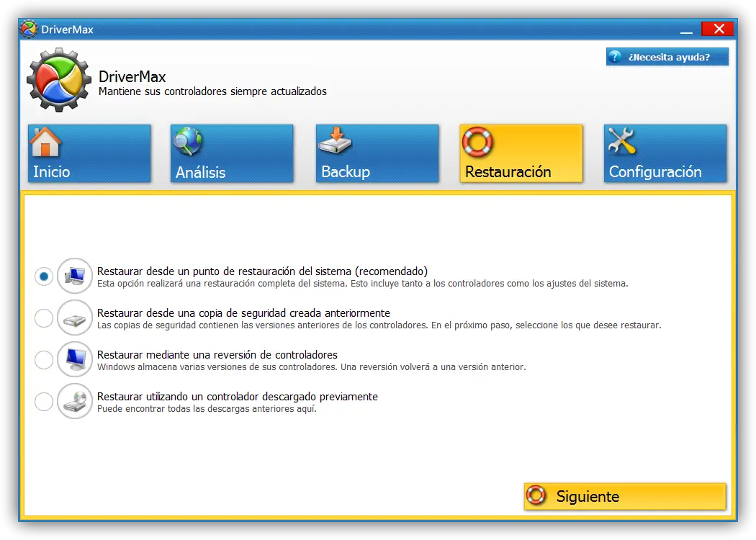Viewport: 756px width, 540px height.
Task: Select restore from backup copy radio button
Action: [x=44, y=318]
